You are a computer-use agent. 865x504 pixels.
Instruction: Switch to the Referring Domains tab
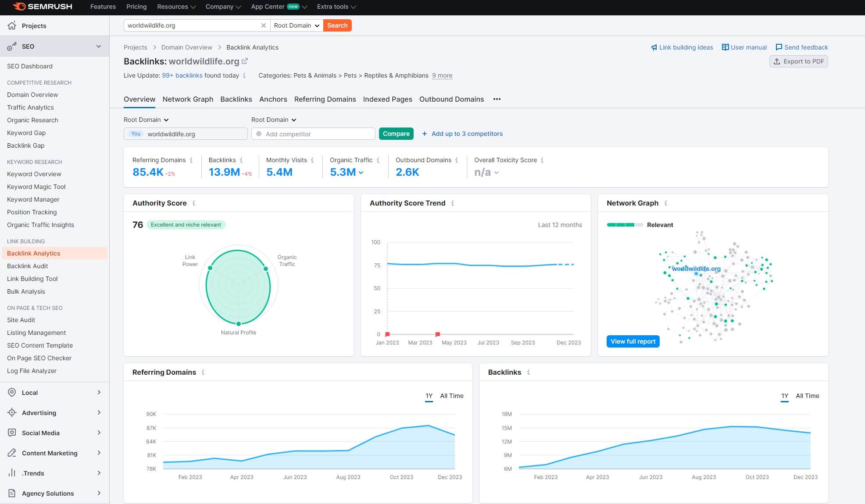pyautogui.click(x=325, y=99)
